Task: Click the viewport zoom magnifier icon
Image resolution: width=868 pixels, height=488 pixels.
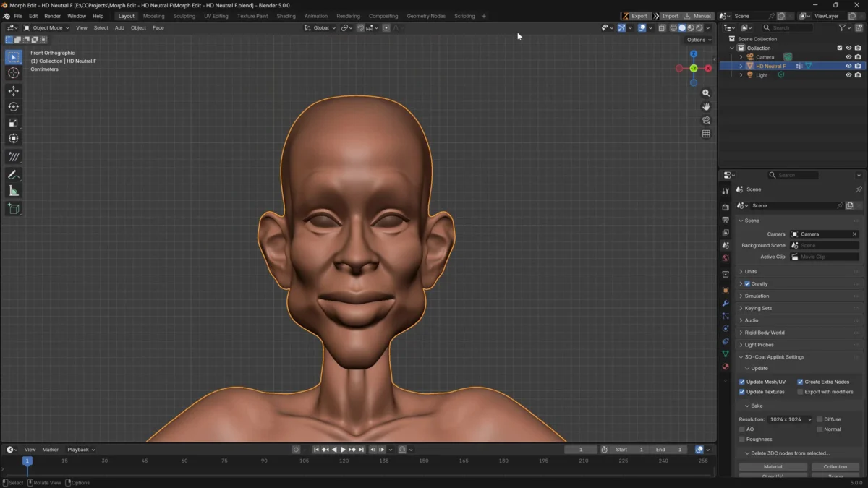Action: [706, 93]
